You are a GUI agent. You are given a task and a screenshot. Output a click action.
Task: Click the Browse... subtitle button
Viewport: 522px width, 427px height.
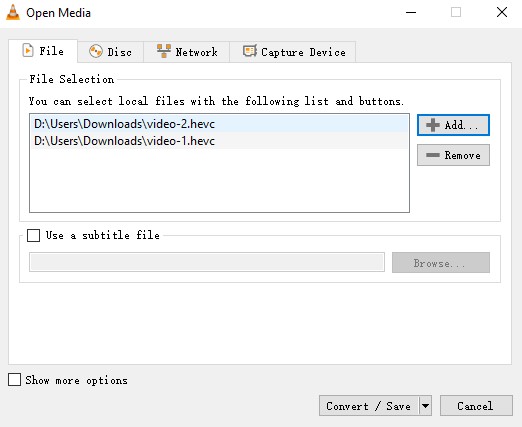441,263
